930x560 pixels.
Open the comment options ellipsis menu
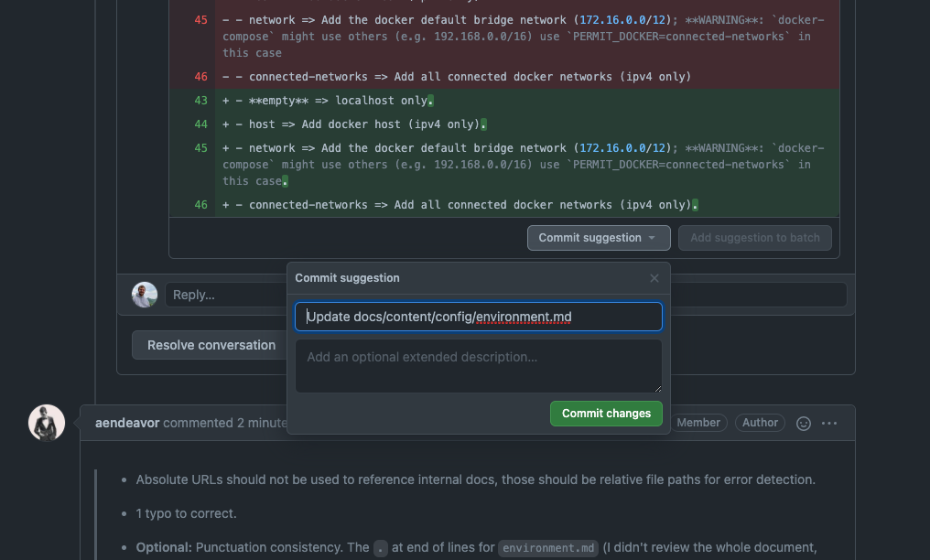(x=829, y=423)
